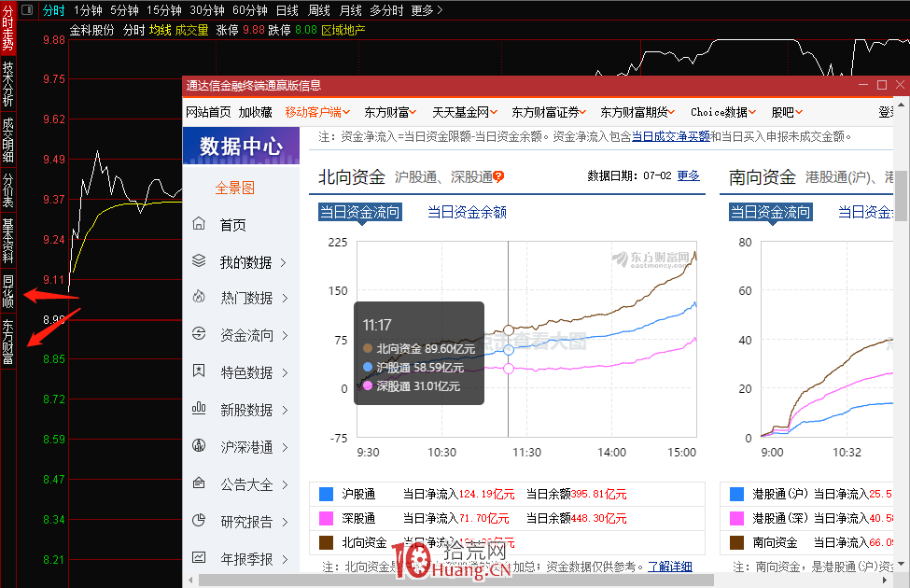
Task: Click the vertical scrollbar up arrow
Action: (901, 105)
